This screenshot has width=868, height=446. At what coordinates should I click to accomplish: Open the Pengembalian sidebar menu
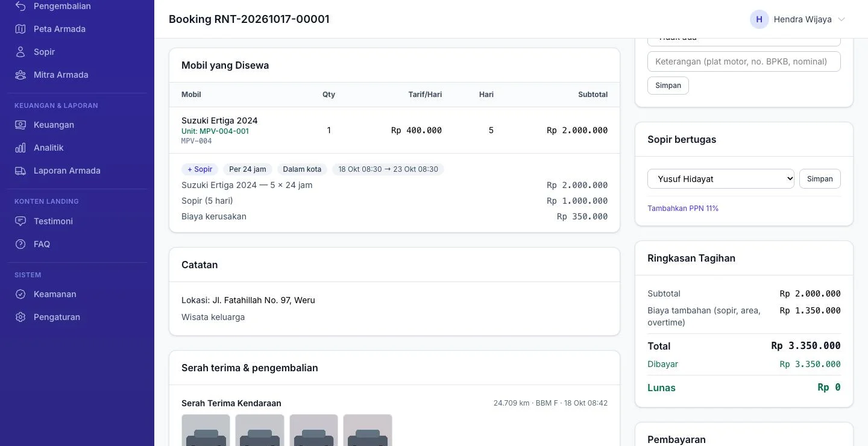77,6
